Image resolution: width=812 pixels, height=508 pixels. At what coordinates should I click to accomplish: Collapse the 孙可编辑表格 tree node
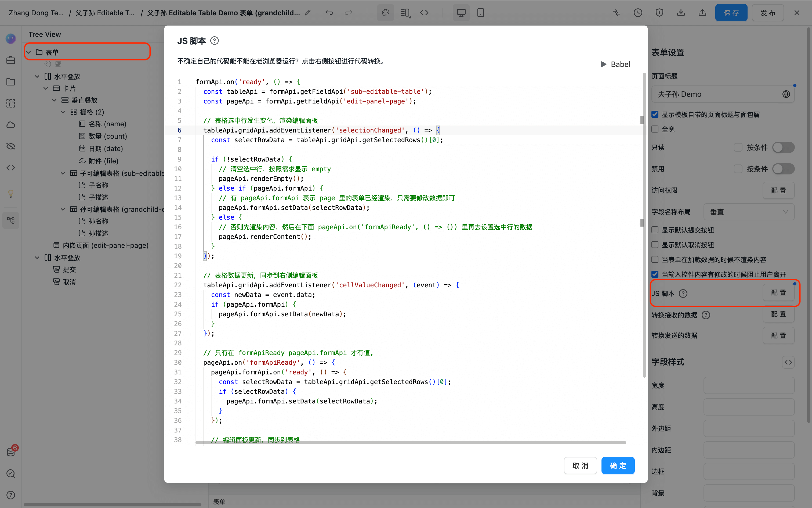point(63,209)
